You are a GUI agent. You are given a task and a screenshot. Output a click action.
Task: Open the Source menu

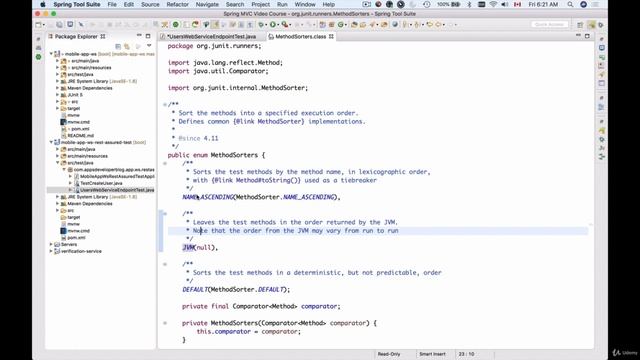(150, 4)
